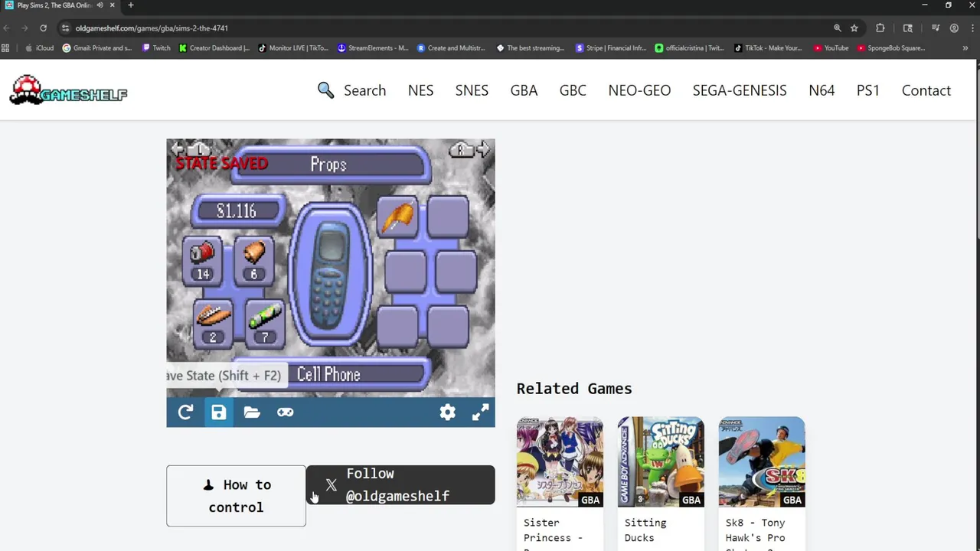980x551 pixels.
Task: Open The best streaming bookmark
Action: point(531,48)
